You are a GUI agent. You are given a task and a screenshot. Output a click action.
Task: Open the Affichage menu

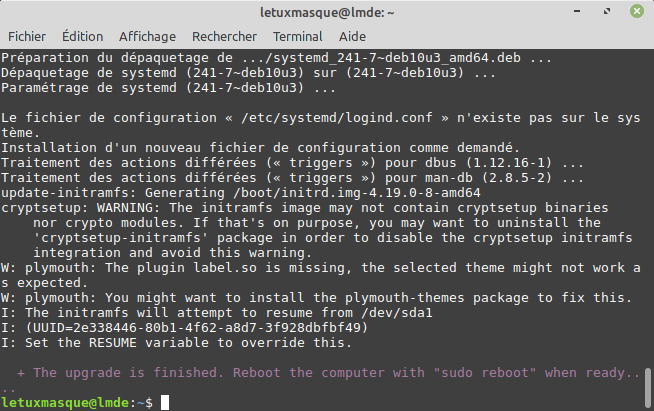pyautogui.click(x=147, y=36)
